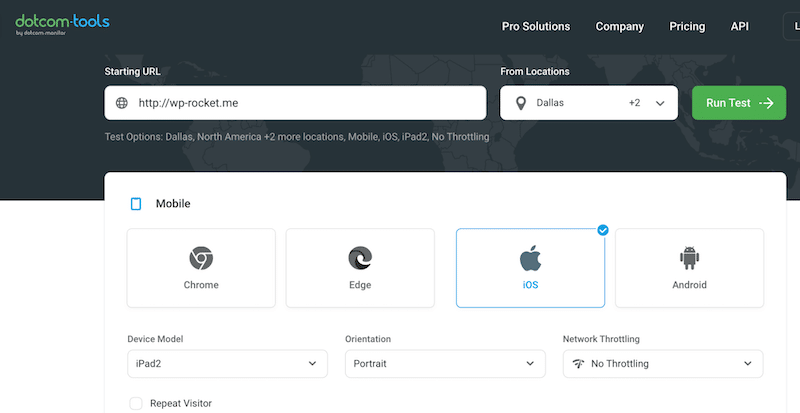Open the Device Model dropdown
800x413 pixels.
(227, 364)
